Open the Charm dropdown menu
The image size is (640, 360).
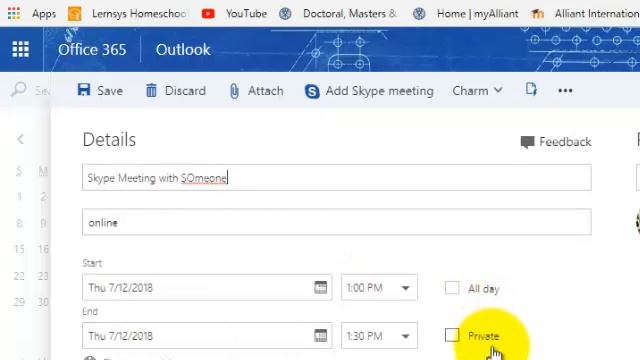pyautogui.click(x=477, y=90)
